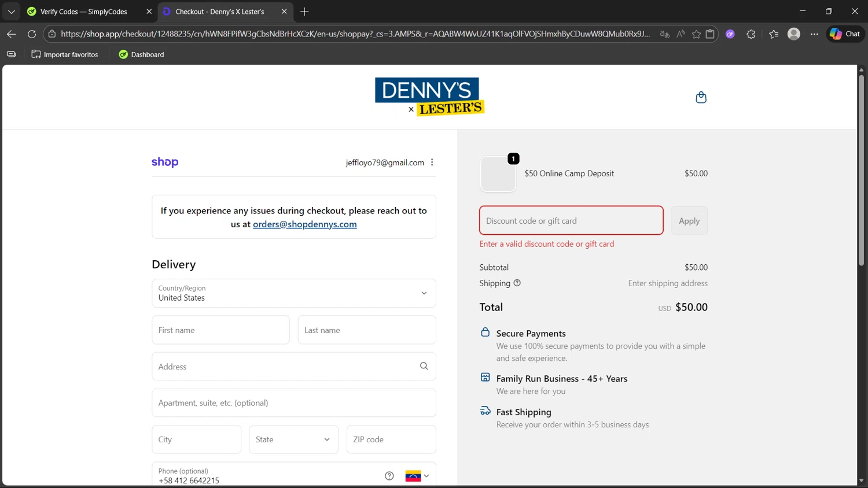The width and height of the screenshot is (868, 488).
Task: Click the jeffloyo79@gmail.com email text
Action: click(x=385, y=162)
